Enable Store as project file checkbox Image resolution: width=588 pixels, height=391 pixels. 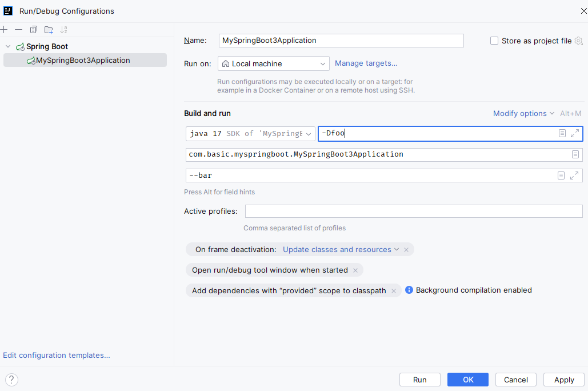tap(494, 41)
